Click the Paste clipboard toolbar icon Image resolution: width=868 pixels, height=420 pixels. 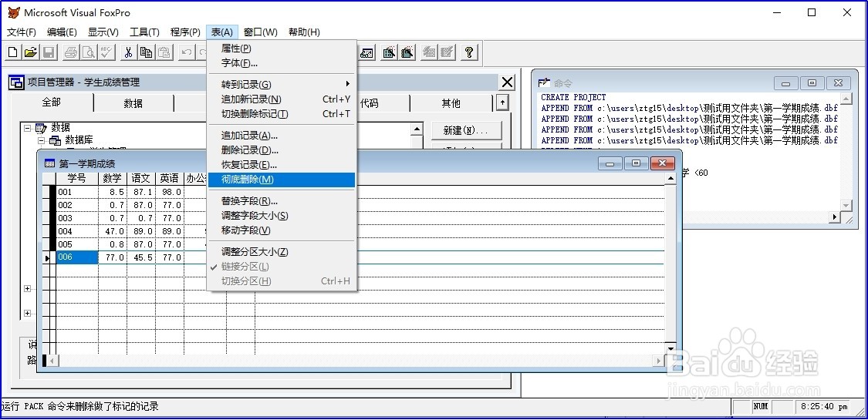point(164,52)
